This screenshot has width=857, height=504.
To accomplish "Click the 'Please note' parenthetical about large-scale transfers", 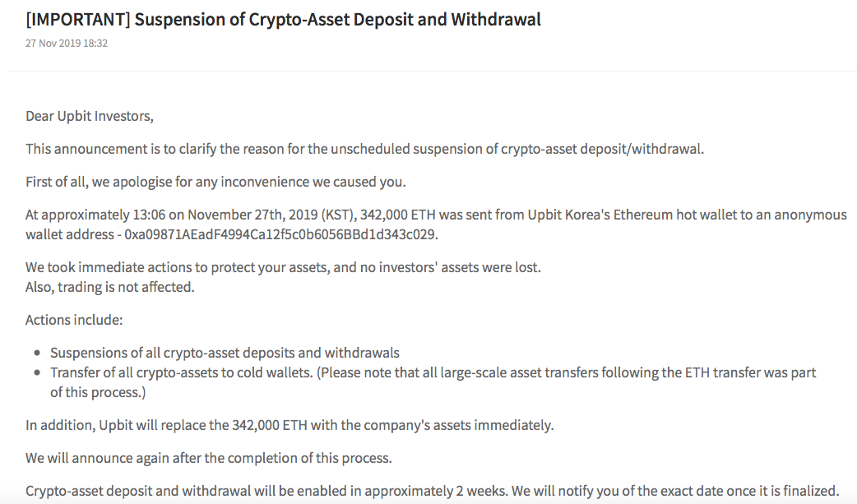I will click(567, 372).
